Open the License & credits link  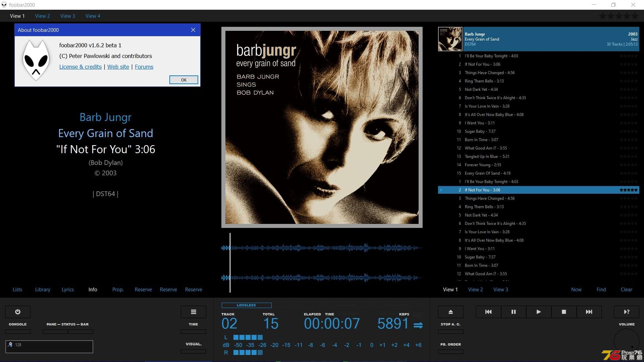pos(80,67)
